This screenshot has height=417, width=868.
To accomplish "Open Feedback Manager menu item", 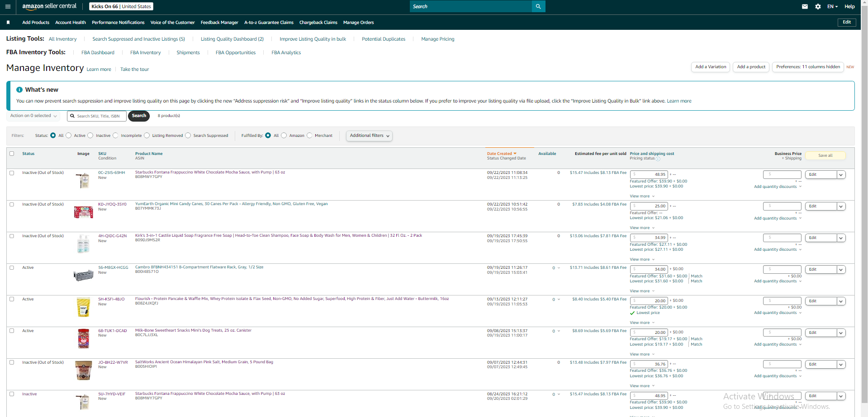I will tap(219, 23).
